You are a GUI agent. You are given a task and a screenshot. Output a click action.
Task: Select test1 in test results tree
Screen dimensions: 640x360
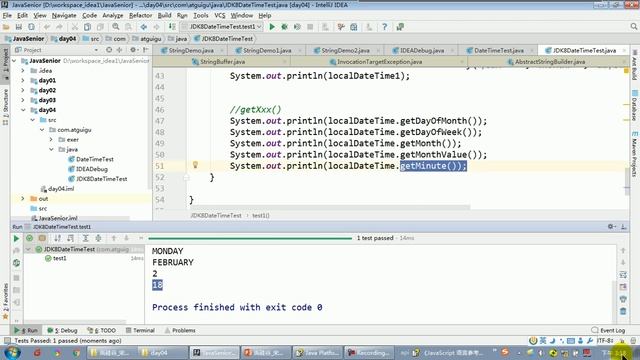pos(59,258)
